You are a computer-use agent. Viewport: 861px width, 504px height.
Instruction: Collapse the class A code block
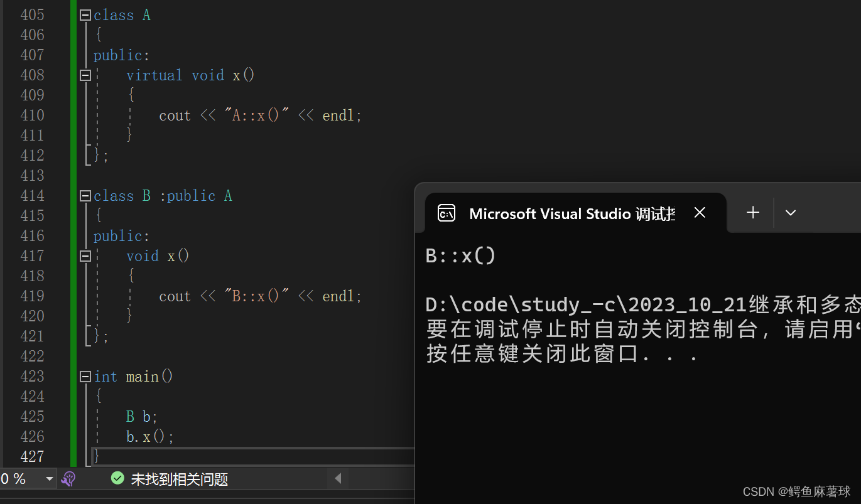pyautogui.click(x=85, y=15)
